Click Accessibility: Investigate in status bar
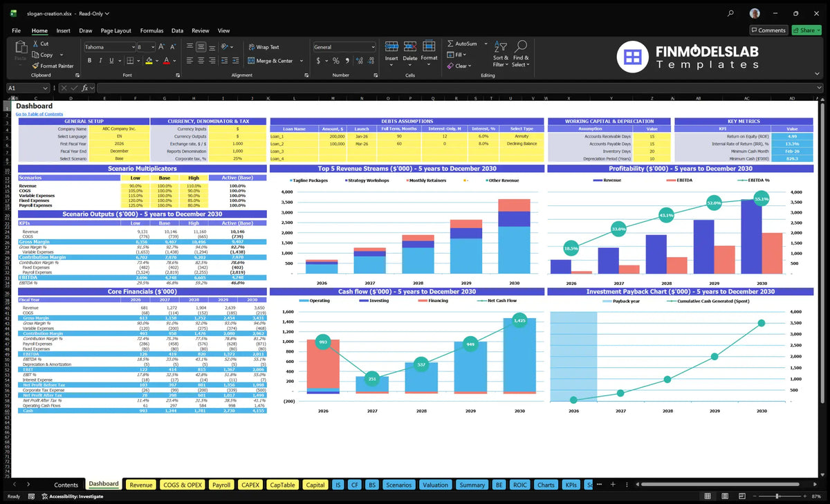Image resolution: width=830 pixels, height=504 pixels. [73, 496]
